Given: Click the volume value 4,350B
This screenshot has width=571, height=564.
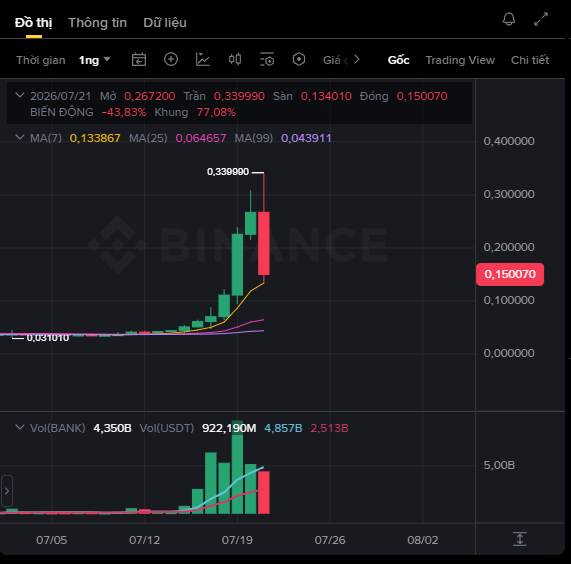Looking at the screenshot, I should point(113,428).
